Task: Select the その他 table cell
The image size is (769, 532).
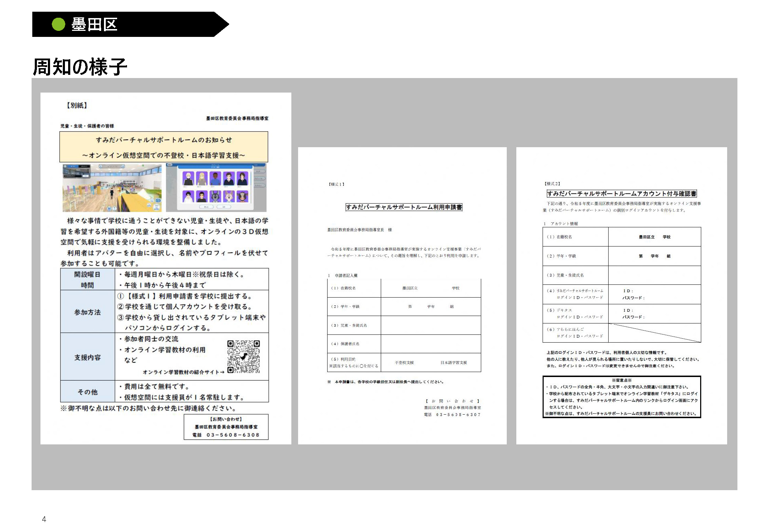Action: click(88, 392)
